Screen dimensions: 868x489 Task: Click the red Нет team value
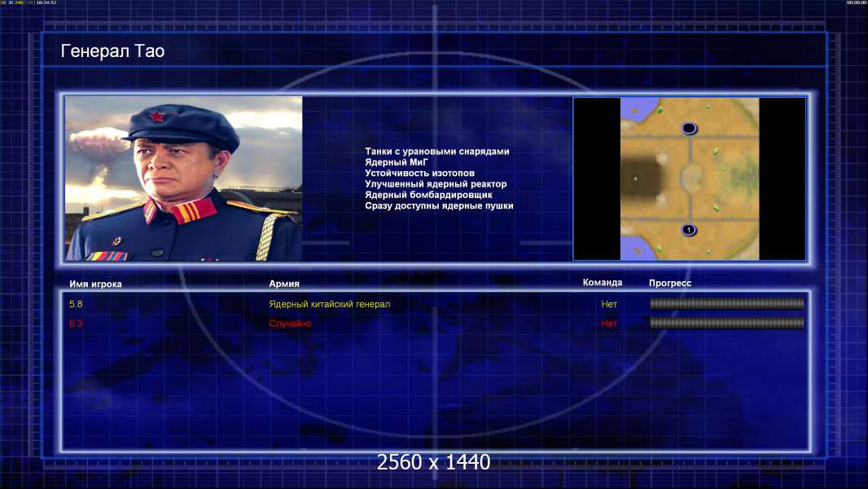click(x=609, y=324)
